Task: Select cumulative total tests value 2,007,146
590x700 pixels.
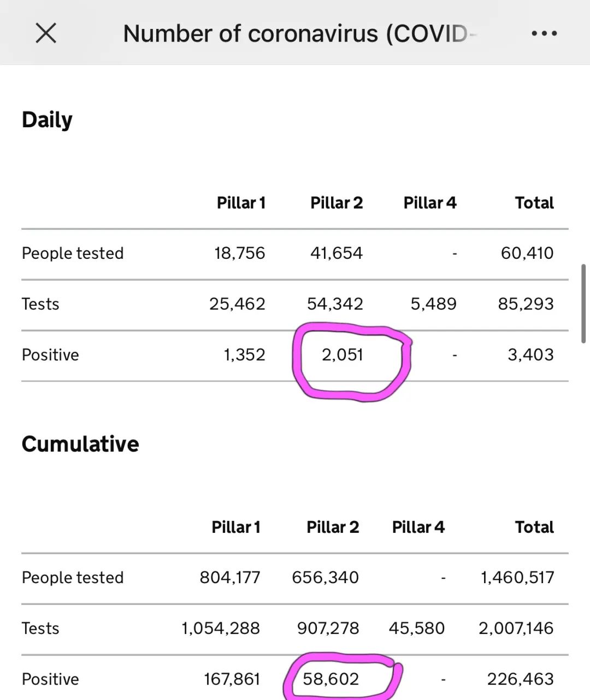Action: point(516,628)
